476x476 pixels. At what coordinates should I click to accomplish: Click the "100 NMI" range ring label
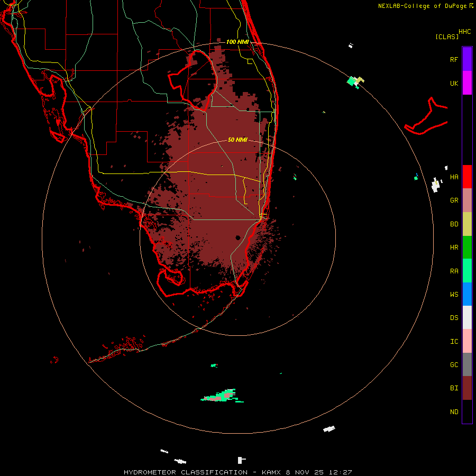(237, 42)
